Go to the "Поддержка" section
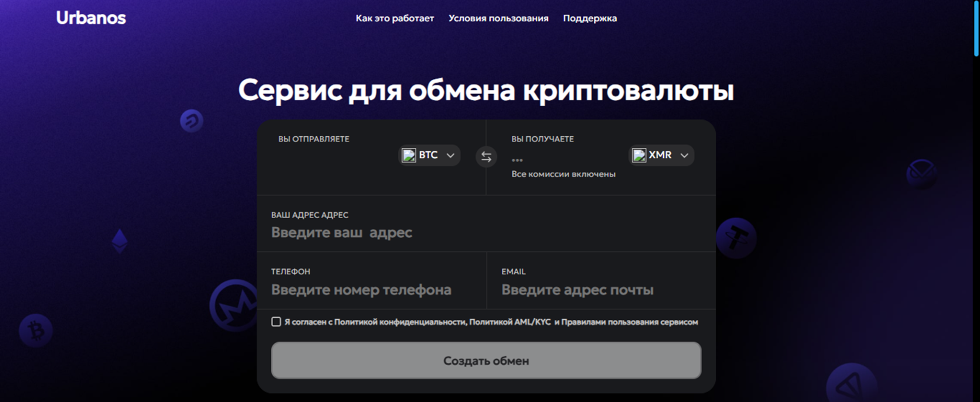 [590, 18]
